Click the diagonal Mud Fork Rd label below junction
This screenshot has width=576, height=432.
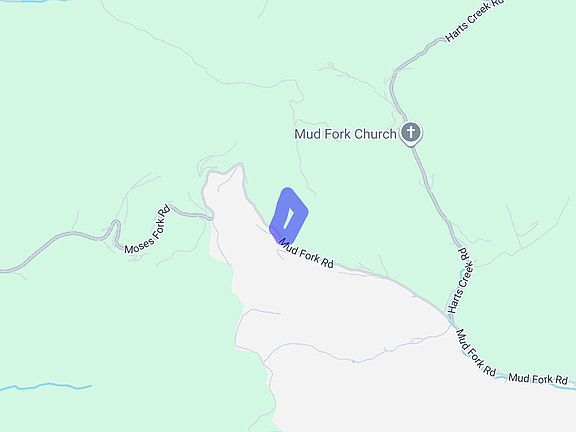click(476, 352)
